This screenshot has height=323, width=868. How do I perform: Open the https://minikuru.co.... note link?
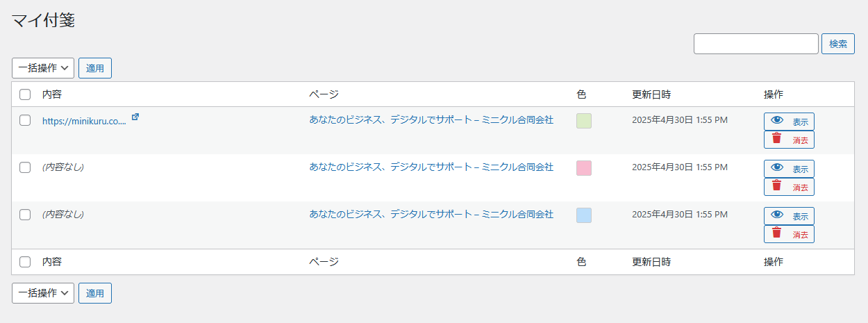pyautogui.click(x=84, y=121)
